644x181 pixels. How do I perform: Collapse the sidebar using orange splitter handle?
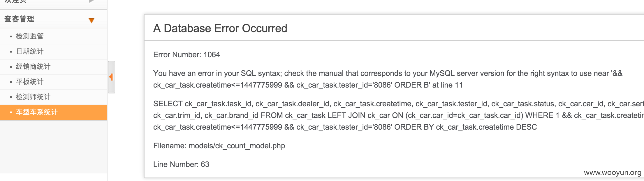(x=111, y=77)
